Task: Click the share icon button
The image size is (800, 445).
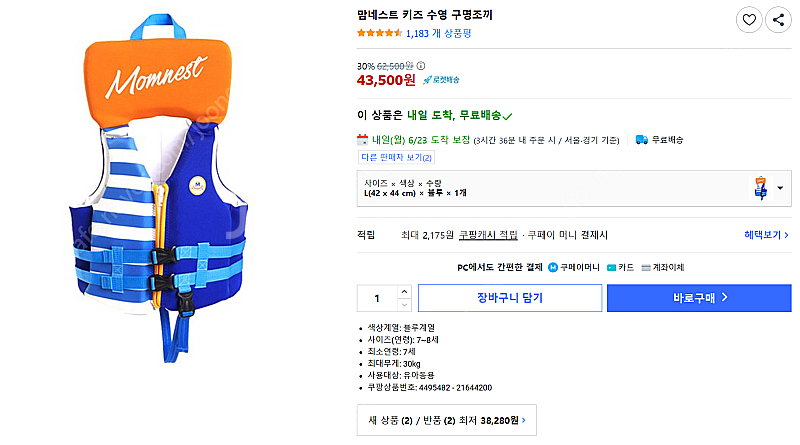Action: point(778,19)
